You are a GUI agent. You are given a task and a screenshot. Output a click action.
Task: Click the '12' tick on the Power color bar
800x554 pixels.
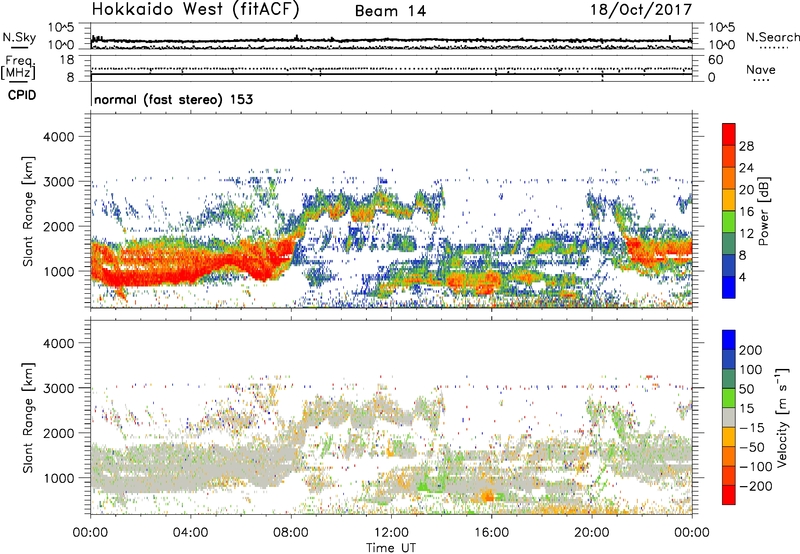click(746, 234)
